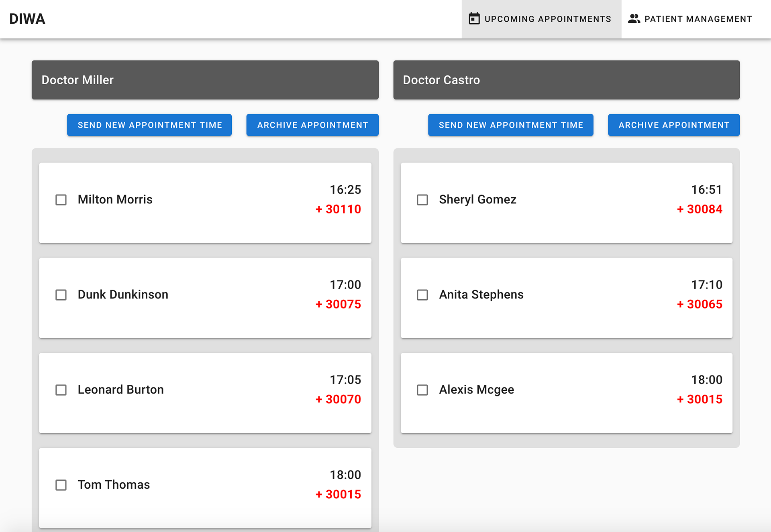The width and height of the screenshot is (771, 532).
Task: Click Alexis Mcgee's + 30015 delay value
Action: pyautogui.click(x=700, y=399)
